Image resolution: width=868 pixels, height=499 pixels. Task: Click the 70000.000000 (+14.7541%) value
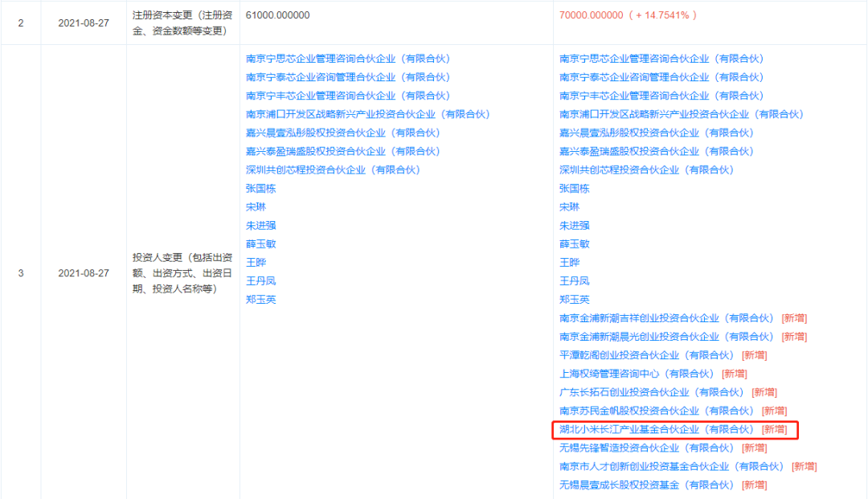pos(628,15)
